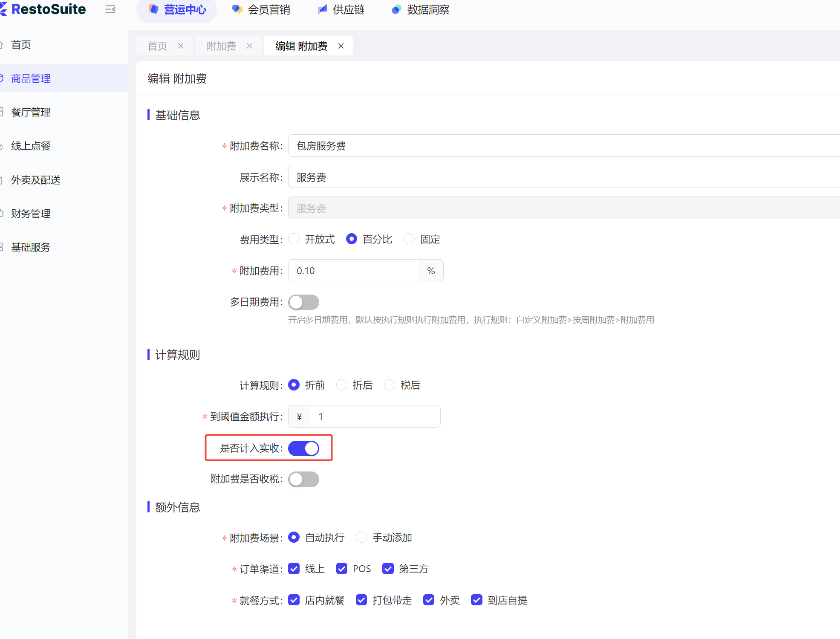Click the 会员营销 module icon
Viewport: 840px width, 639px height.
[x=237, y=9]
